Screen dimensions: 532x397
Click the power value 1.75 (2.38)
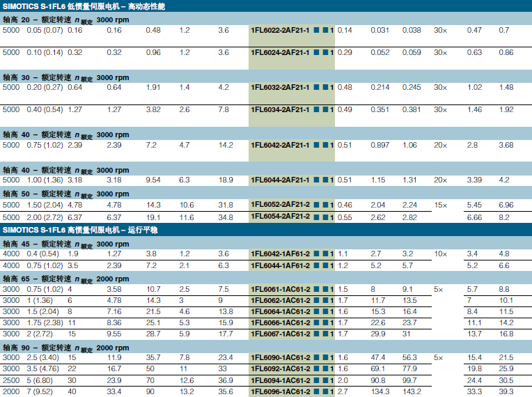45,322
